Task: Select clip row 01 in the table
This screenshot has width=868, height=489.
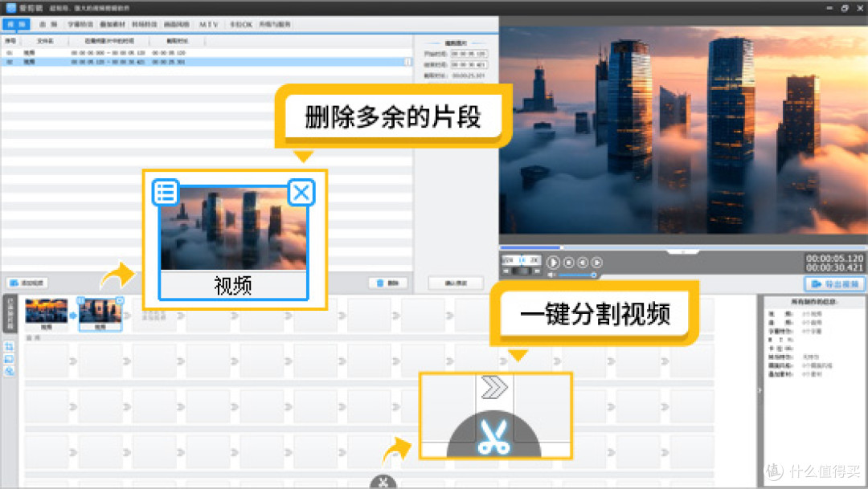Action: (x=206, y=52)
